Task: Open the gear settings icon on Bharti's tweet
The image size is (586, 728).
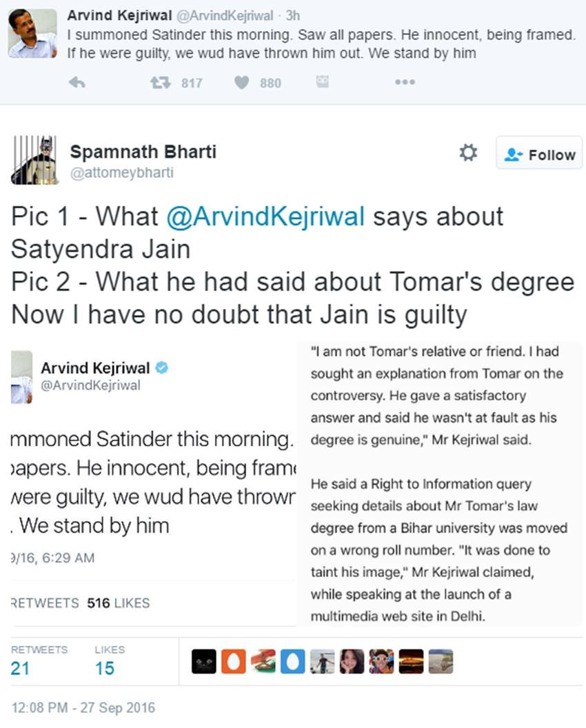Action: point(468,153)
